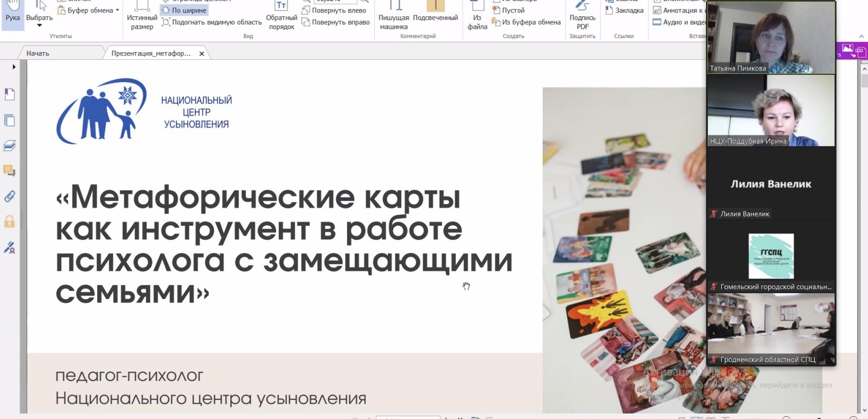868x419 pixels.
Task: Fit visible area with Подогнать видимую область
Action: tap(212, 22)
